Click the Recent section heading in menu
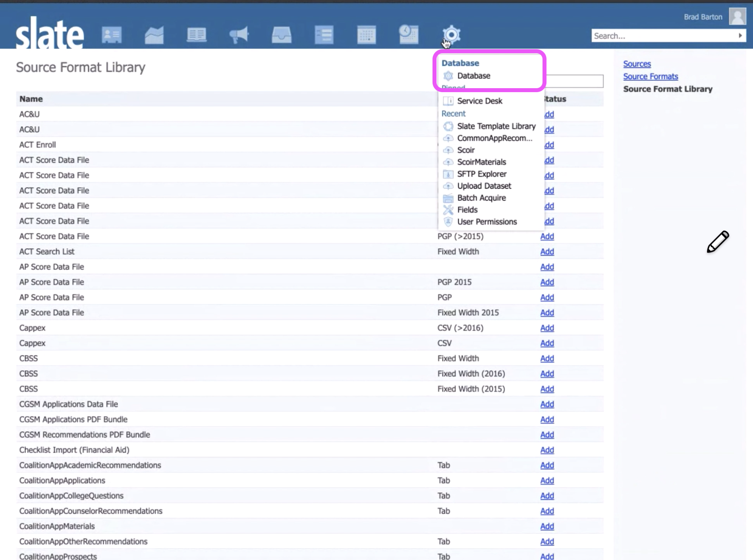This screenshot has height=560, width=753. pos(453,114)
